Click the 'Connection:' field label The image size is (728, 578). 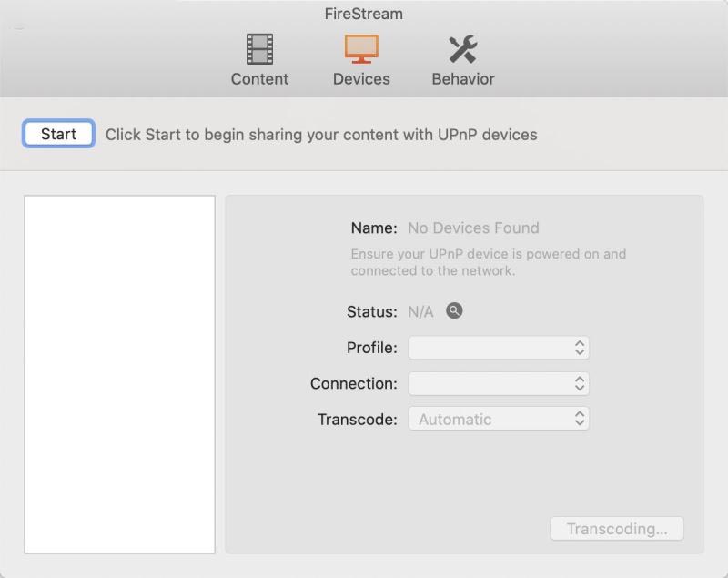point(354,383)
